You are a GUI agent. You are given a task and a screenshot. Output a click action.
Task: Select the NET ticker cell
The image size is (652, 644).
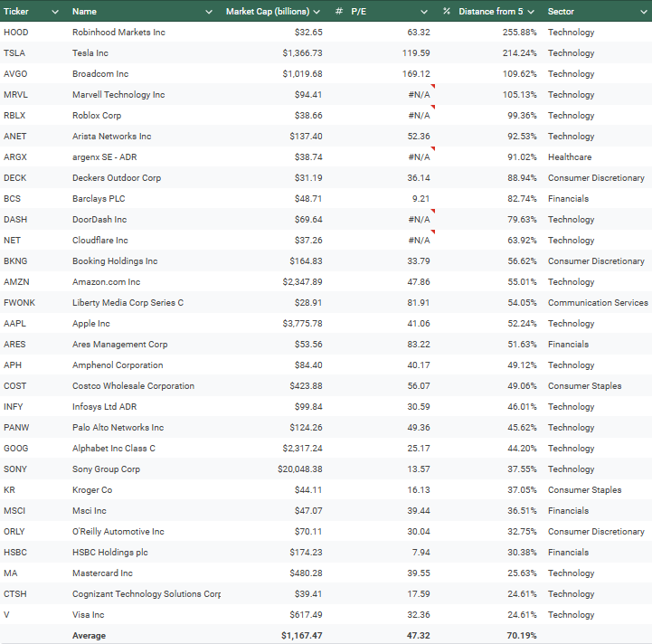[12, 240]
